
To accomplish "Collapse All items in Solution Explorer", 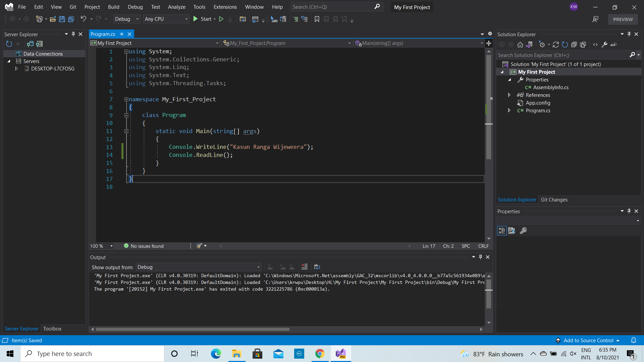I will [574, 44].
